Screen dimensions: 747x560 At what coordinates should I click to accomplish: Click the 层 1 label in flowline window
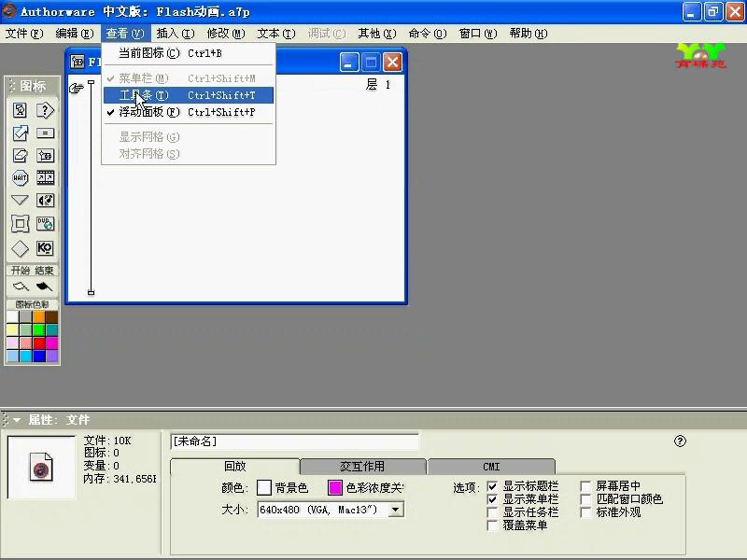click(x=378, y=85)
